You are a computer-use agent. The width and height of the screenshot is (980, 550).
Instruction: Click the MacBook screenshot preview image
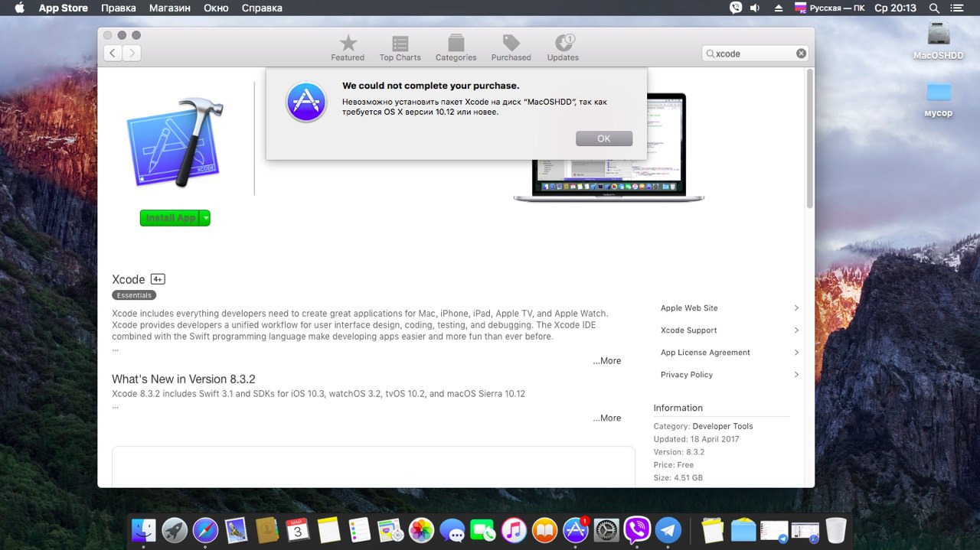point(609,148)
